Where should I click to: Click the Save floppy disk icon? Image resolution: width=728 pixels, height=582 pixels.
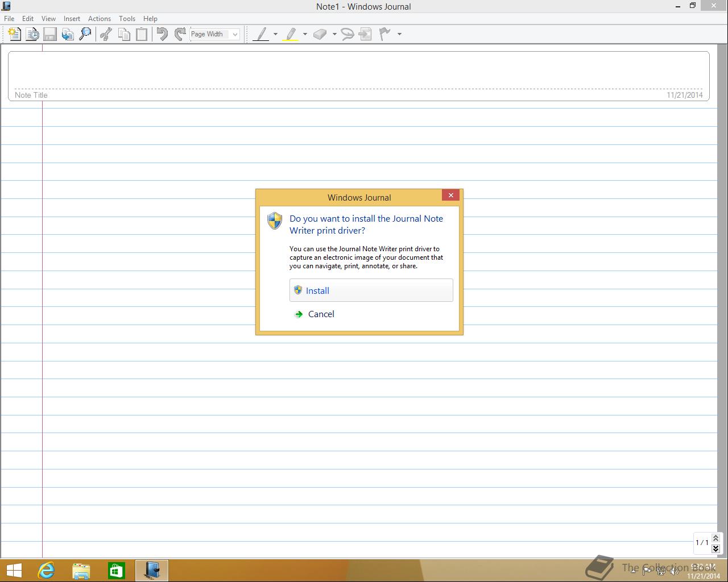pos(50,34)
